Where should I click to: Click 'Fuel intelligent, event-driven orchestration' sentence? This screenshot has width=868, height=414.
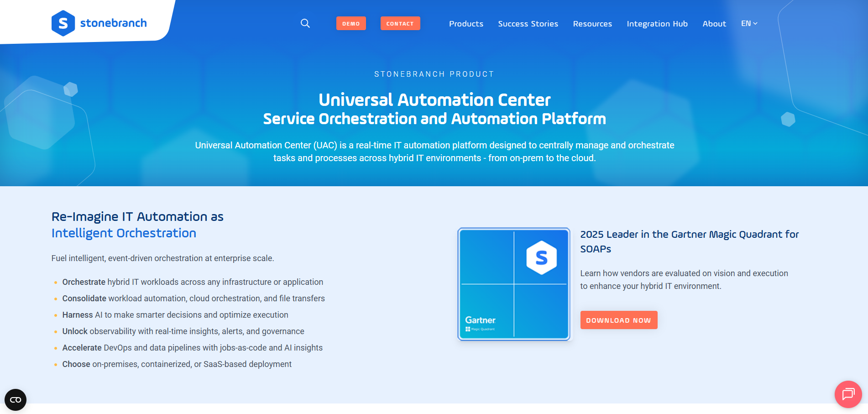point(162,258)
